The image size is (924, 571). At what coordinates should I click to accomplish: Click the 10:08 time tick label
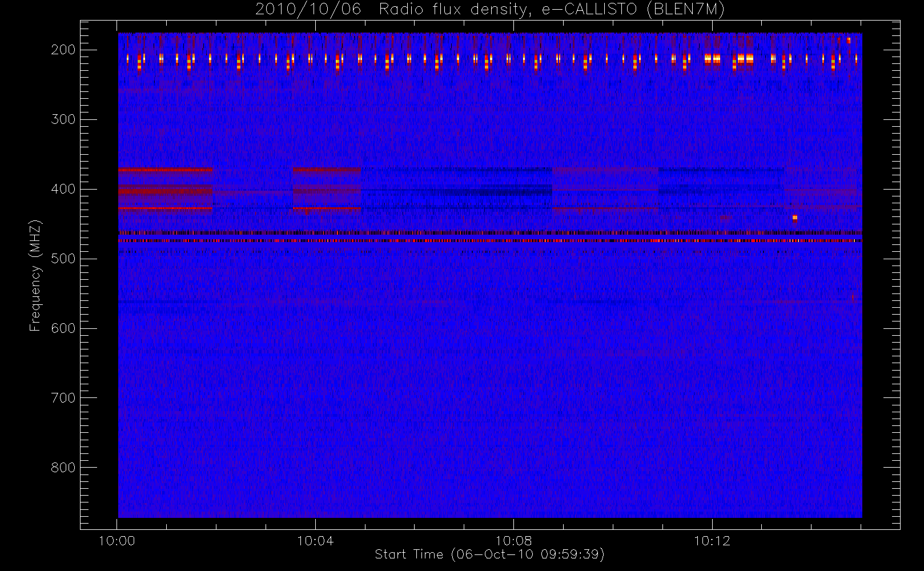(513, 541)
